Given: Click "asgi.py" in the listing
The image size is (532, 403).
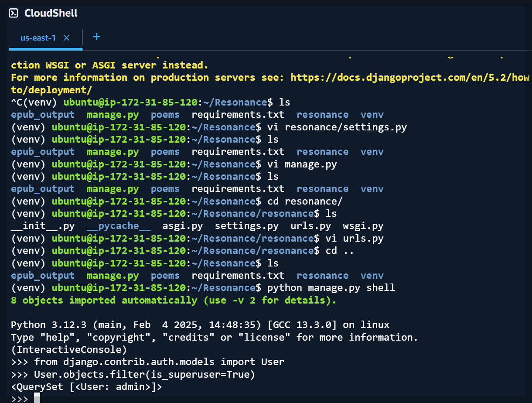Looking at the screenshot, I should pyautogui.click(x=183, y=226).
